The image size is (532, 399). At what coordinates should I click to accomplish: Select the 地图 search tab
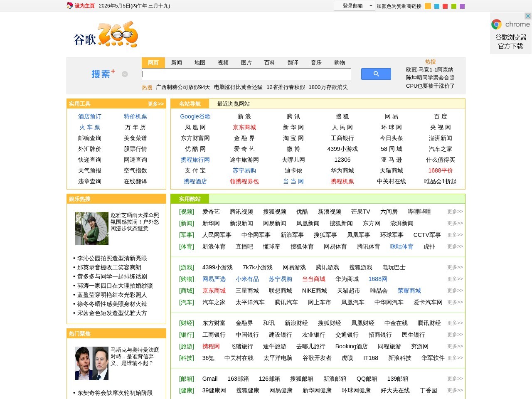[x=200, y=62]
